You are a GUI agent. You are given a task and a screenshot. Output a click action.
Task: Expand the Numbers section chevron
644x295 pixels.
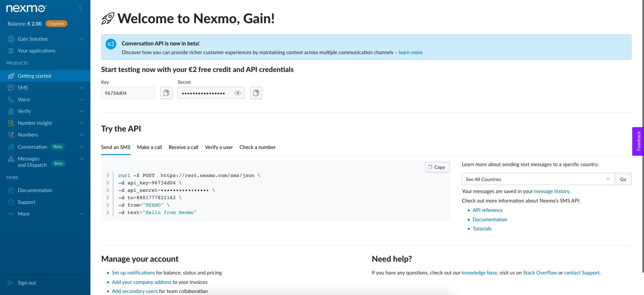(82, 135)
